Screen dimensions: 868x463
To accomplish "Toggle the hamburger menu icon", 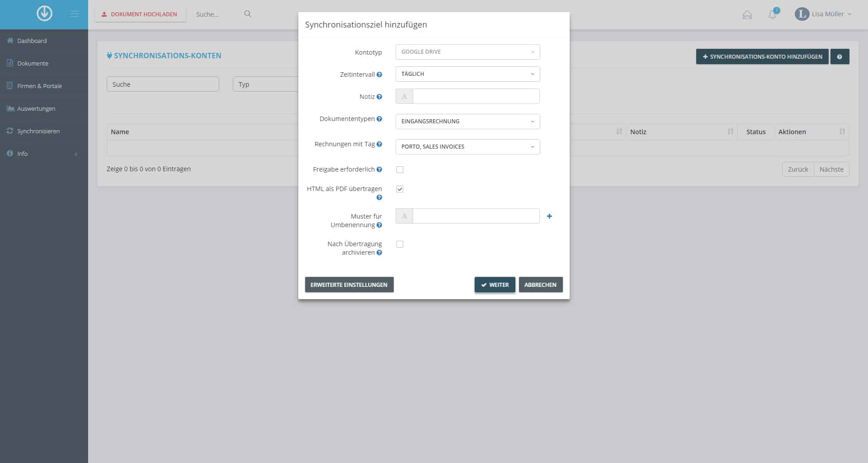I will (75, 14).
